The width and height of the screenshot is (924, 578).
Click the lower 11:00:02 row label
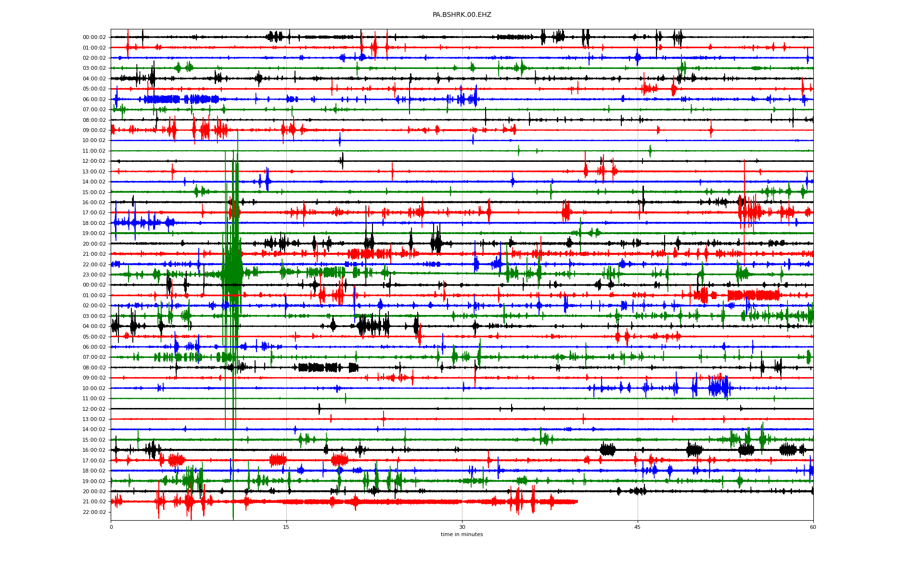coord(94,399)
